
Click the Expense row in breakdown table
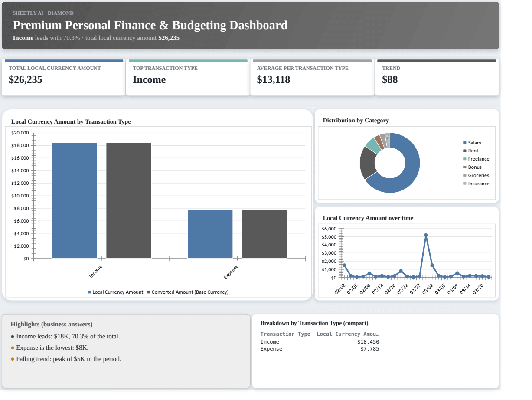click(x=320, y=349)
